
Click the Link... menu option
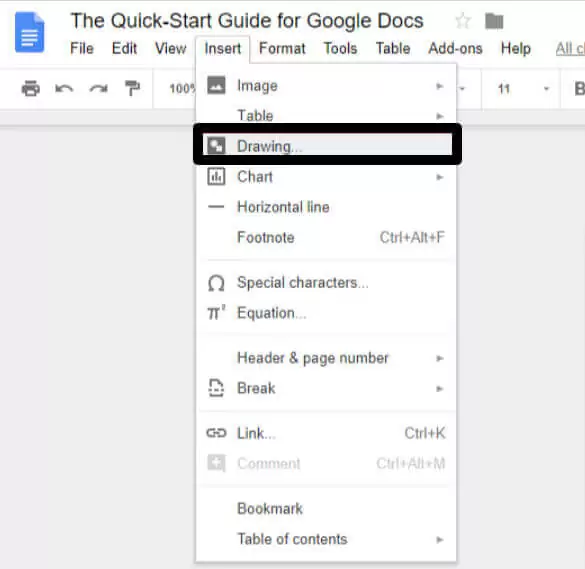click(326, 434)
